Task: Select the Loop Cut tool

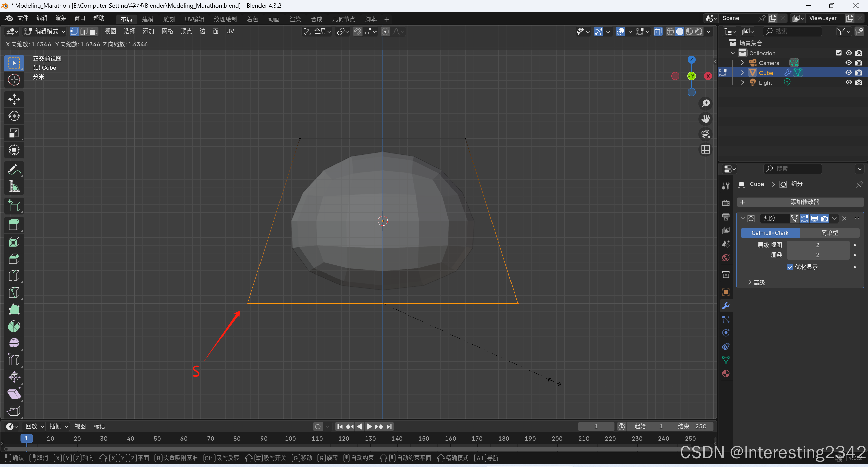Action: pyautogui.click(x=14, y=276)
